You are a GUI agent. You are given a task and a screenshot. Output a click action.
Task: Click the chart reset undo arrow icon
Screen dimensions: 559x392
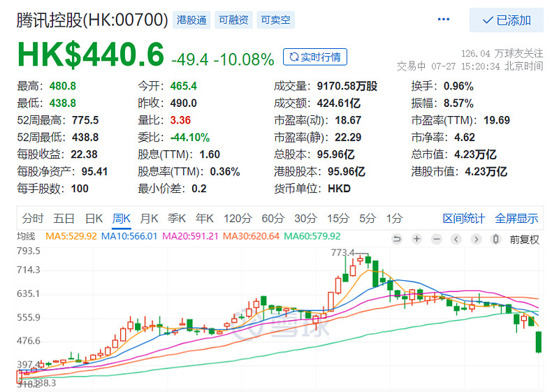[397, 239]
